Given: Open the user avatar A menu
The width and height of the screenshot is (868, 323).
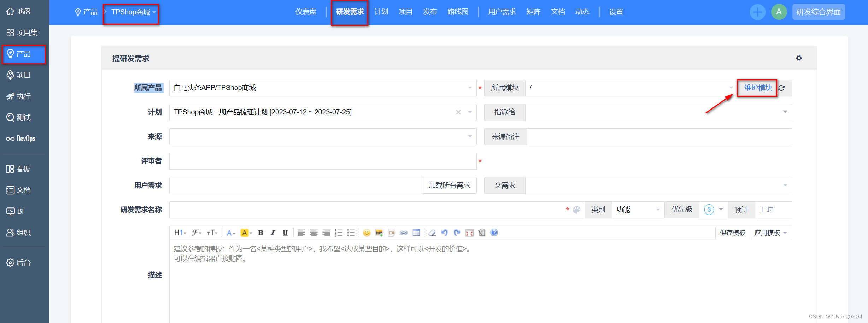Looking at the screenshot, I should (779, 12).
